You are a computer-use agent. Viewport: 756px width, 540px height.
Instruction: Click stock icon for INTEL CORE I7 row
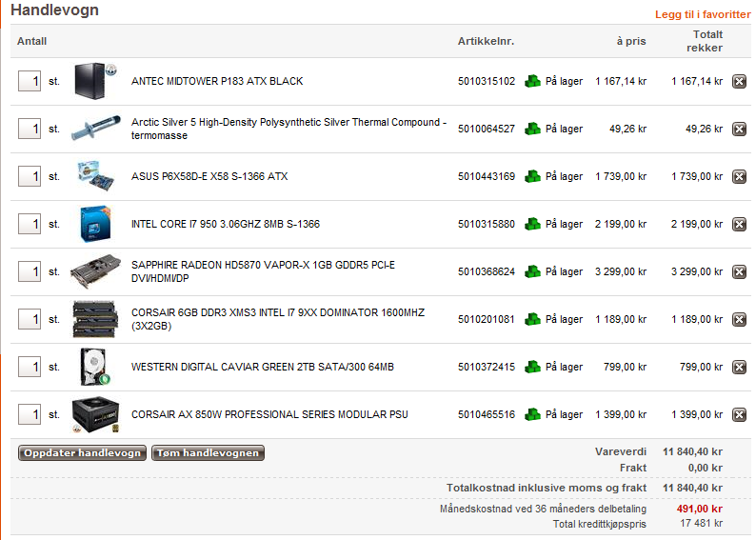tap(532, 224)
